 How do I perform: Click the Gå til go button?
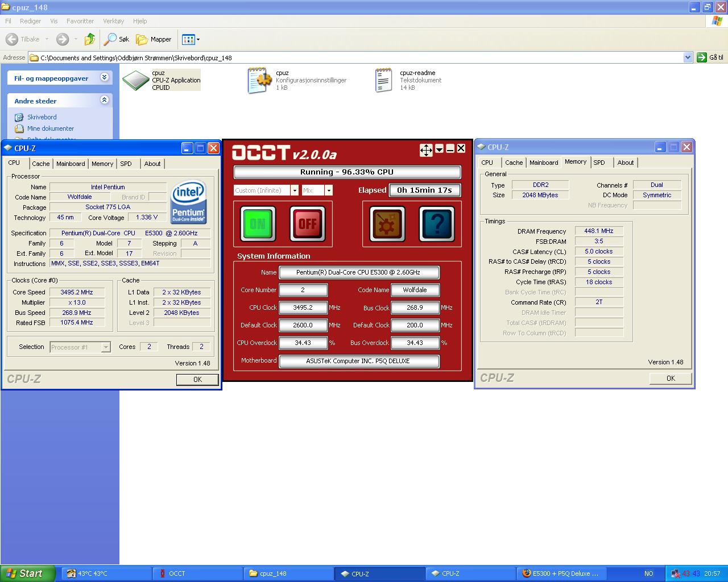point(710,57)
